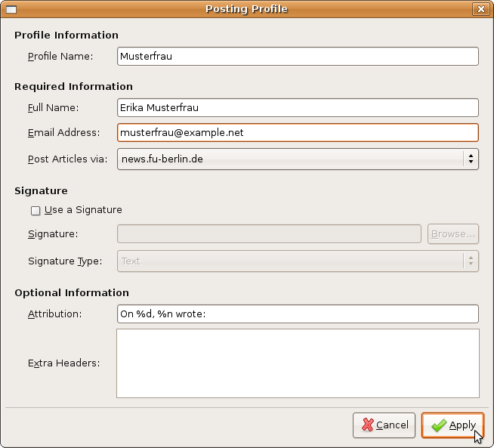Image resolution: width=494 pixels, height=448 pixels.
Task: Click the Email Address input field
Action: 298,132
